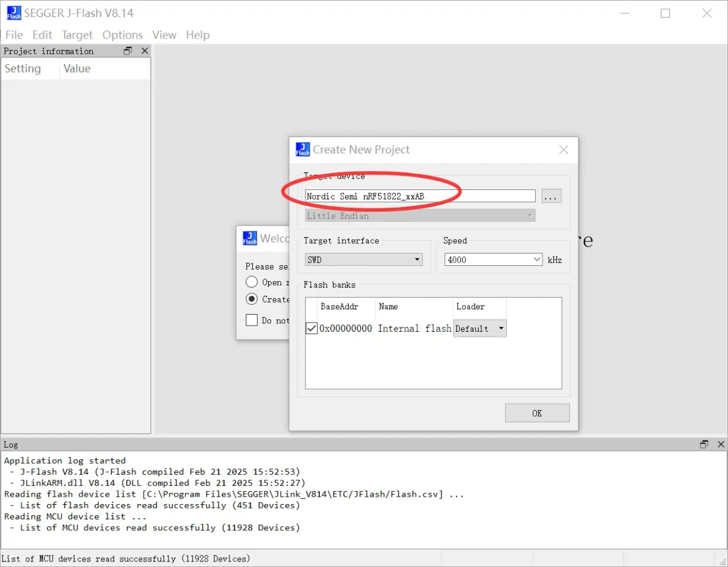Viewport: 728px width, 567px height.
Task: Browse target devices with the ... button
Action: (551, 196)
